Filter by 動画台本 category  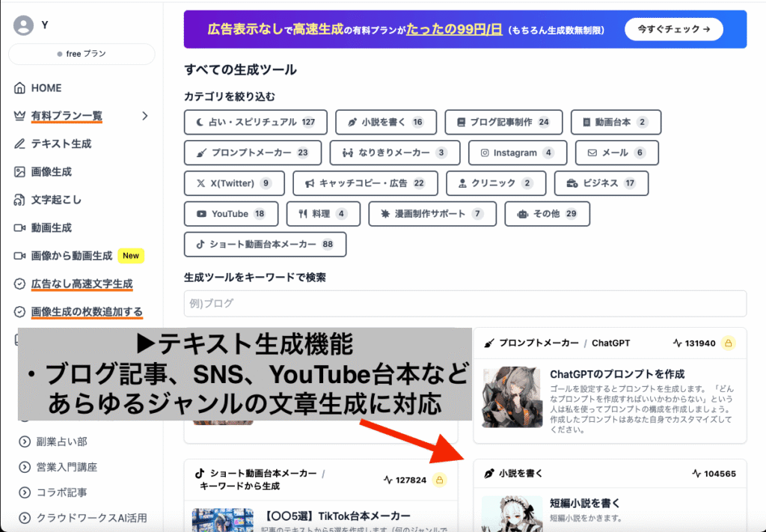click(616, 122)
